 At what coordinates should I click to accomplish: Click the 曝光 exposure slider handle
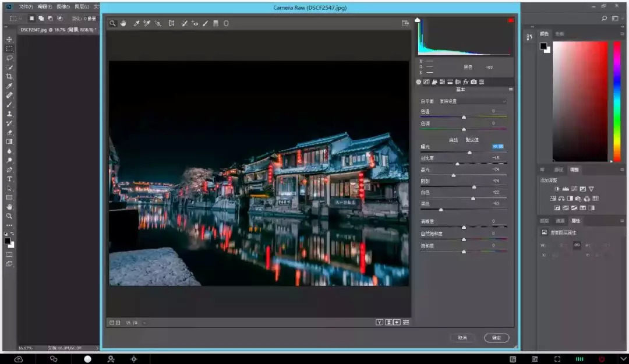tap(469, 152)
